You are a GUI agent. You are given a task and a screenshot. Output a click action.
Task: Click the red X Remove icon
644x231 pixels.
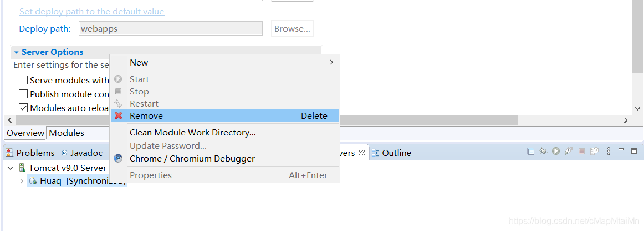pyautogui.click(x=118, y=116)
